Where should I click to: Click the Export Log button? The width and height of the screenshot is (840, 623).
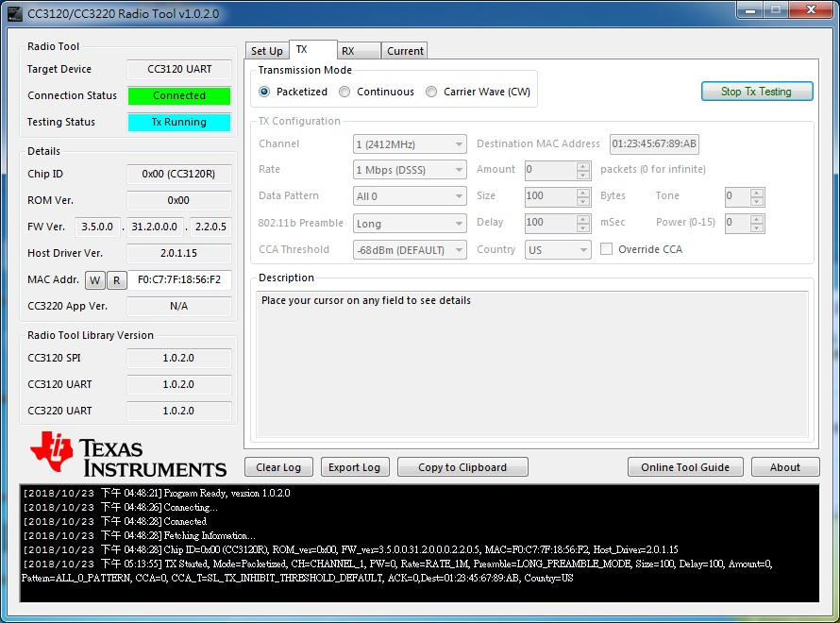click(x=355, y=467)
